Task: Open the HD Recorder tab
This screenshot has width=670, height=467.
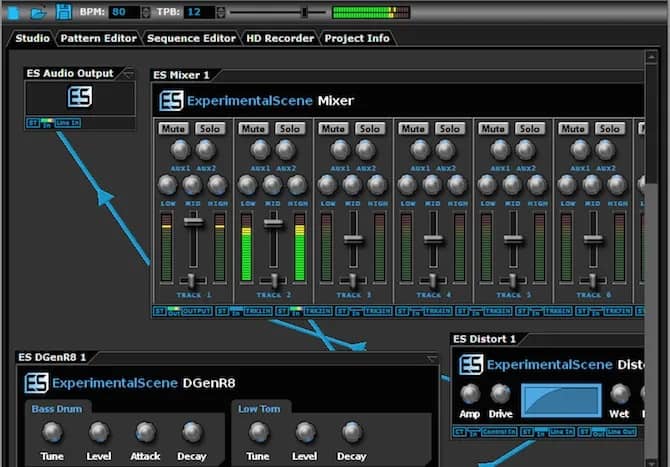Action: click(280, 38)
